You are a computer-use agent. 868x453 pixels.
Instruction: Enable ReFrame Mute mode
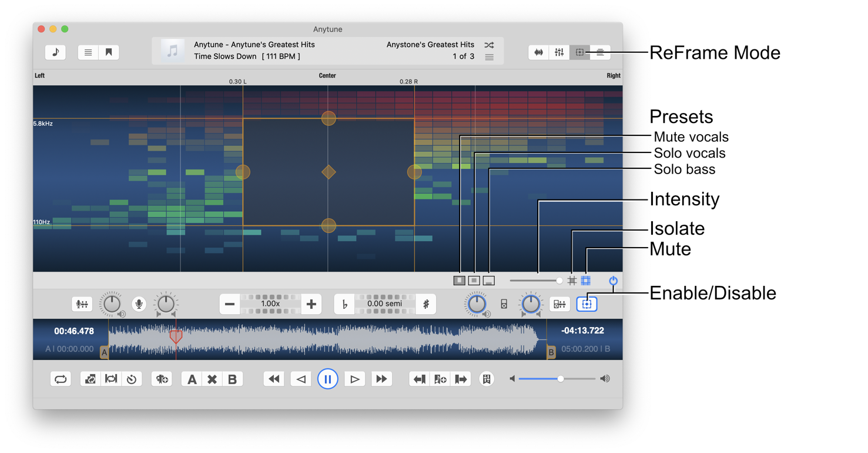point(586,281)
